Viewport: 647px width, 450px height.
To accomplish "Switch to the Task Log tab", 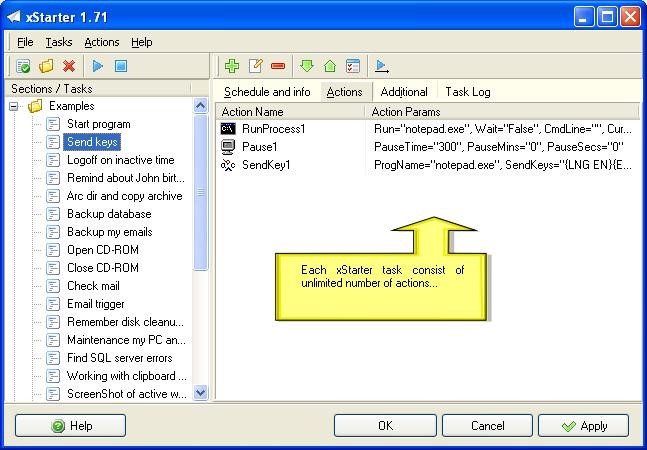I will [x=468, y=92].
